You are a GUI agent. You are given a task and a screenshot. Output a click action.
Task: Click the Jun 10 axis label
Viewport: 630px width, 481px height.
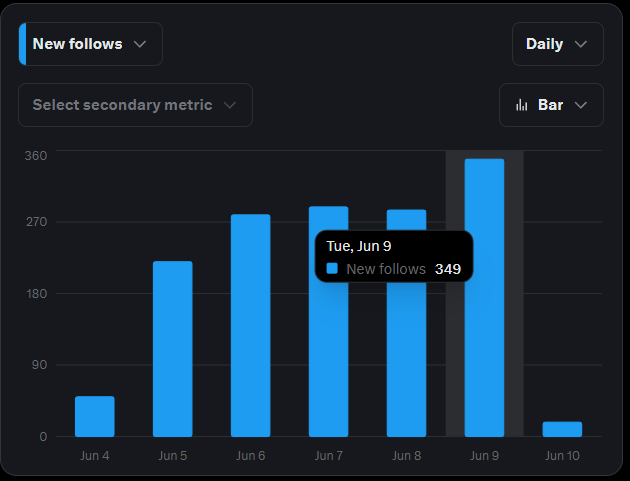(562, 456)
